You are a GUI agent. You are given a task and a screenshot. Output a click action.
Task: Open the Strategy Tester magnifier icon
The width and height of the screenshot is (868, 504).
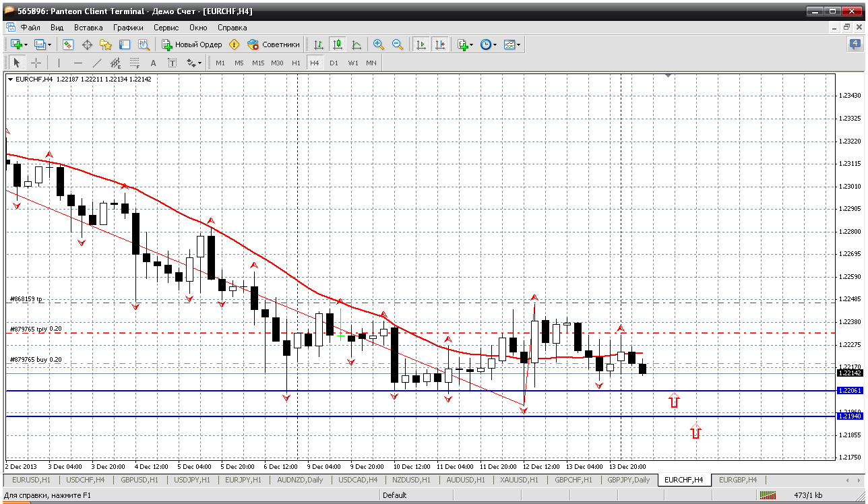click(x=144, y=44)
